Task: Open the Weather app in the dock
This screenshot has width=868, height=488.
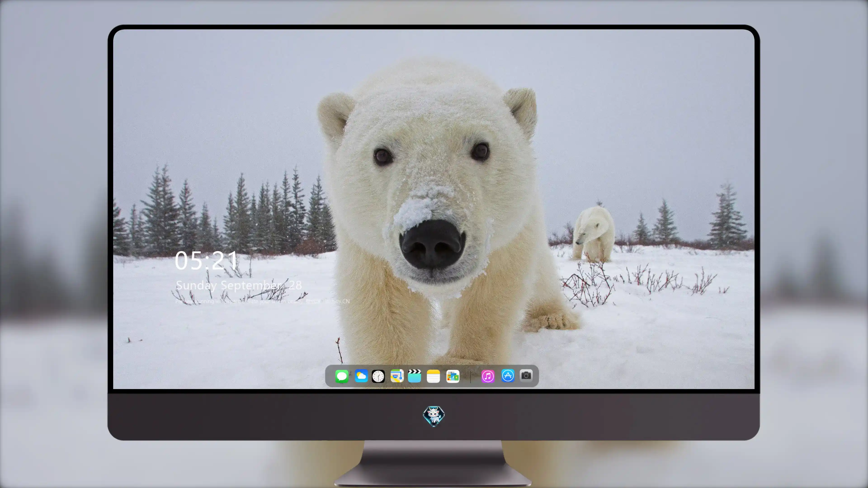Action: coord(361,376)
